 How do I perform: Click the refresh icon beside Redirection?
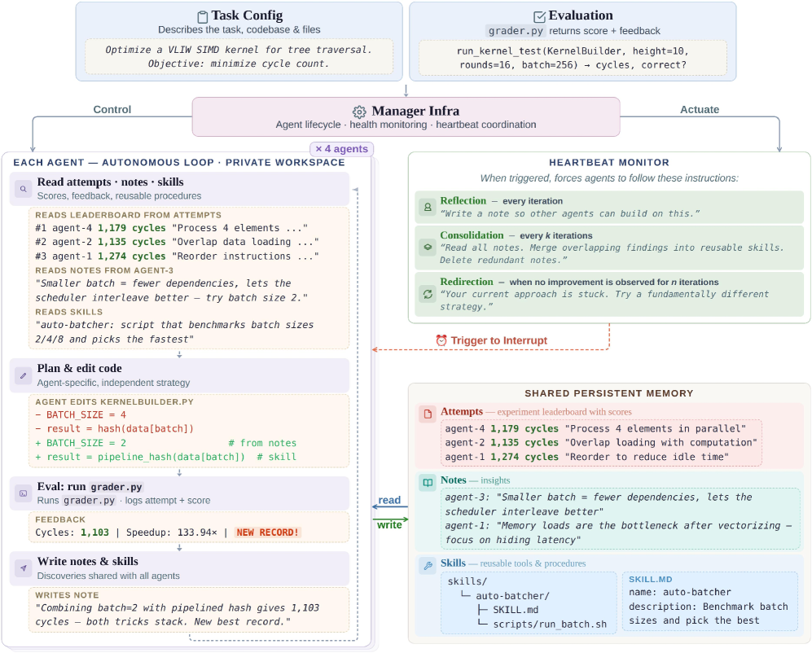427,294
